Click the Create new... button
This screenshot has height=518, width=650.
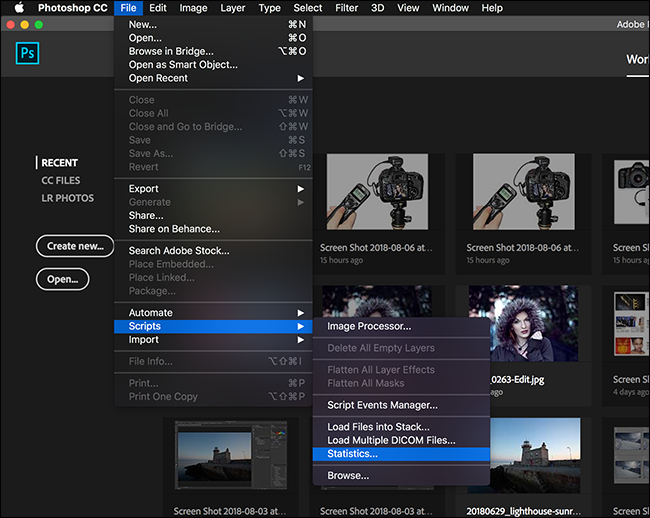coord(75,246)
